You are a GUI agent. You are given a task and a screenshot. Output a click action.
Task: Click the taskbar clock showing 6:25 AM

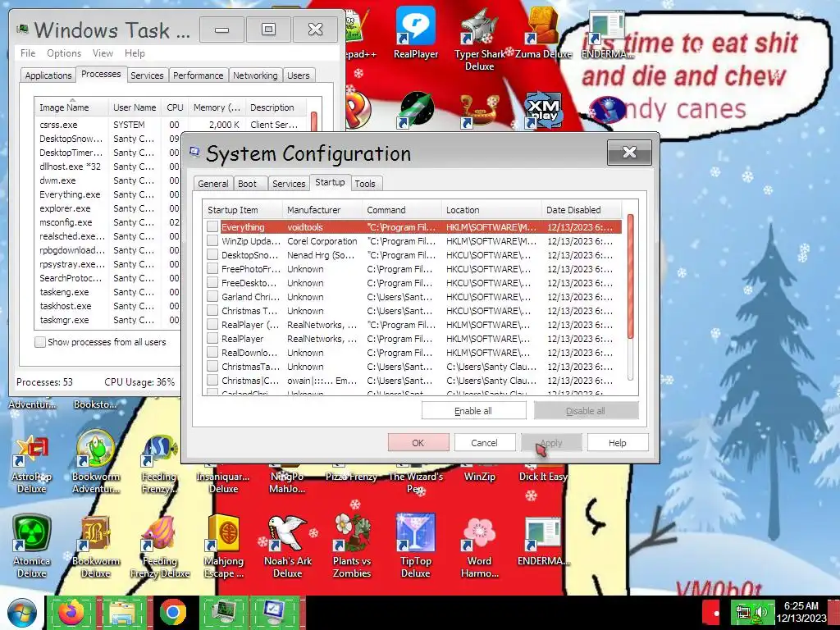tap(801, 612)
